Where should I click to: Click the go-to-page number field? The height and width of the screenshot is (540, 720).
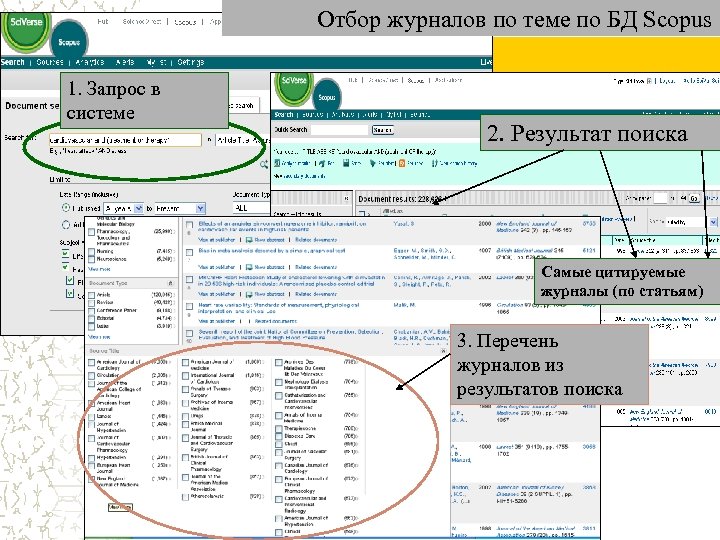[660, 198]
